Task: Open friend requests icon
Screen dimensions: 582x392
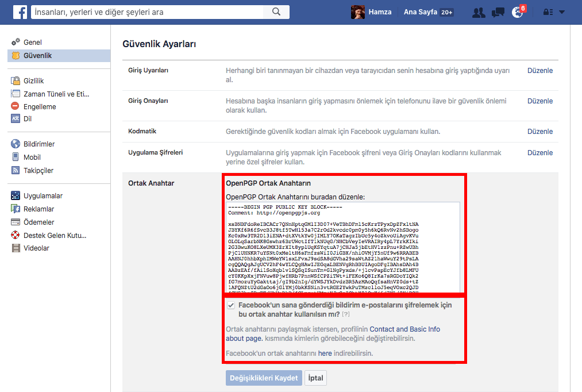Action: click(479, 13)
